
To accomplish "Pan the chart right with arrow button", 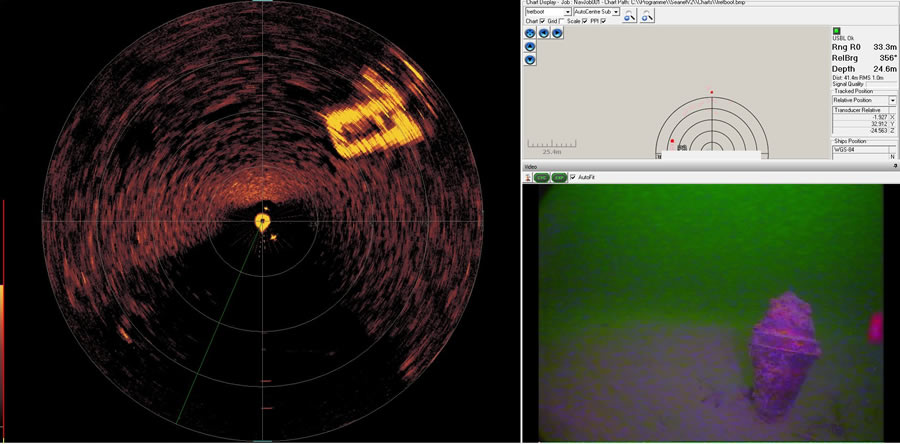I will 557,33.
